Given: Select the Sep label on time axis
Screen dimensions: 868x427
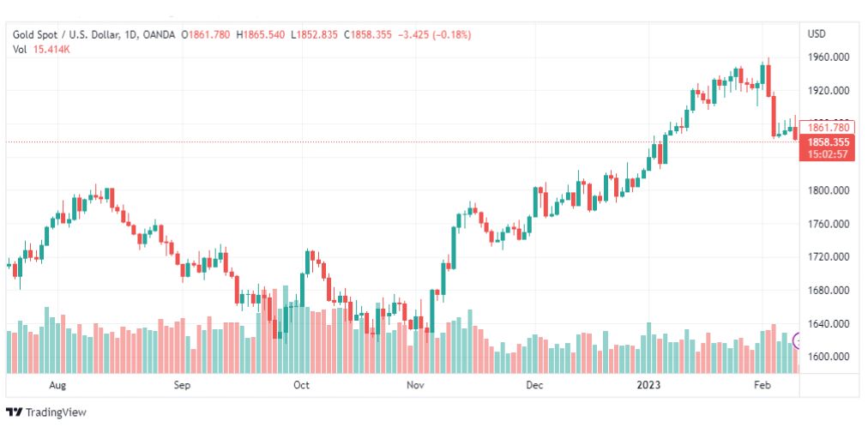Looking at the screenshot, I should (x=182, y=386).
